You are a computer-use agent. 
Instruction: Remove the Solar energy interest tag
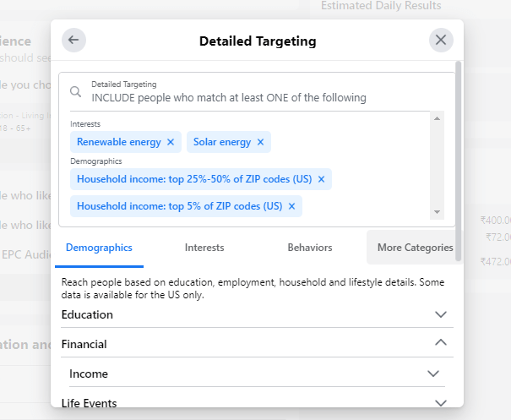260,142
